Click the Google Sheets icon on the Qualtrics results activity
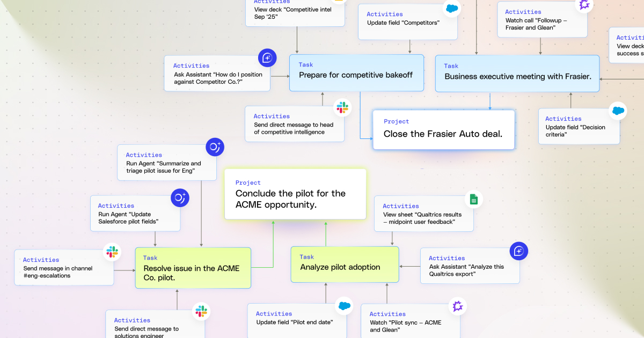 (x=474, y=200)
